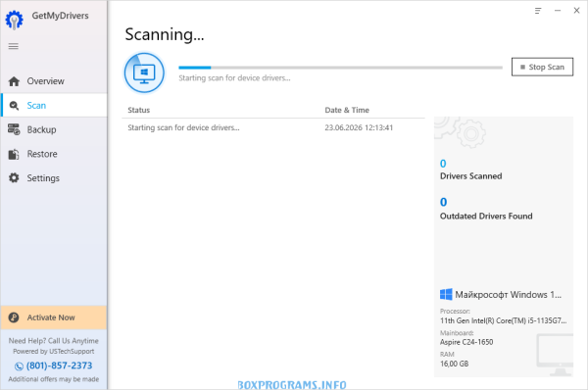Screen dimensions: 588x390
Task: Click the Scanning... heading
Action: point(165,34)
